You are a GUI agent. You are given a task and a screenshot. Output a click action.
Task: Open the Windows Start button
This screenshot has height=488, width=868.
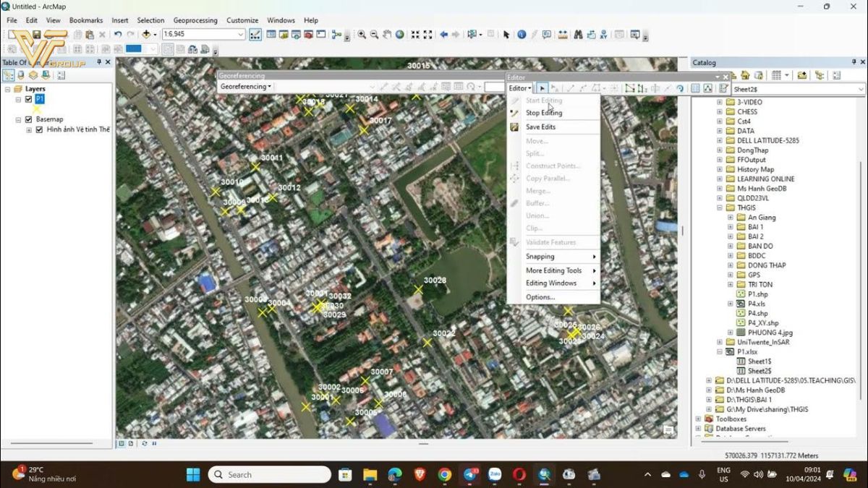[x=193, y=474]
